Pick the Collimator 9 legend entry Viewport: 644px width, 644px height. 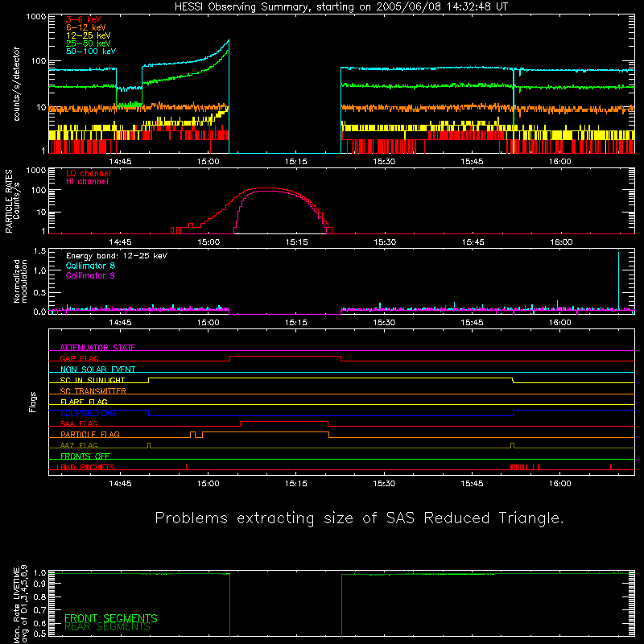(90, 275)
